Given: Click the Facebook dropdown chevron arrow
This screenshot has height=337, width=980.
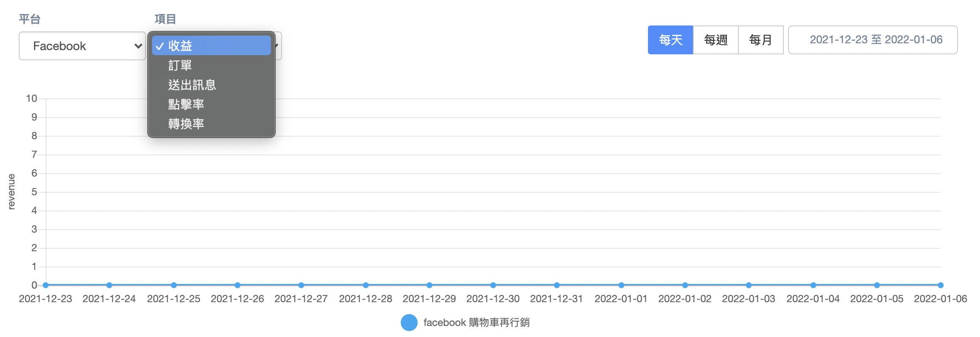Looking at the screenshot, I should pyautogui.click(x=138, y=46).
